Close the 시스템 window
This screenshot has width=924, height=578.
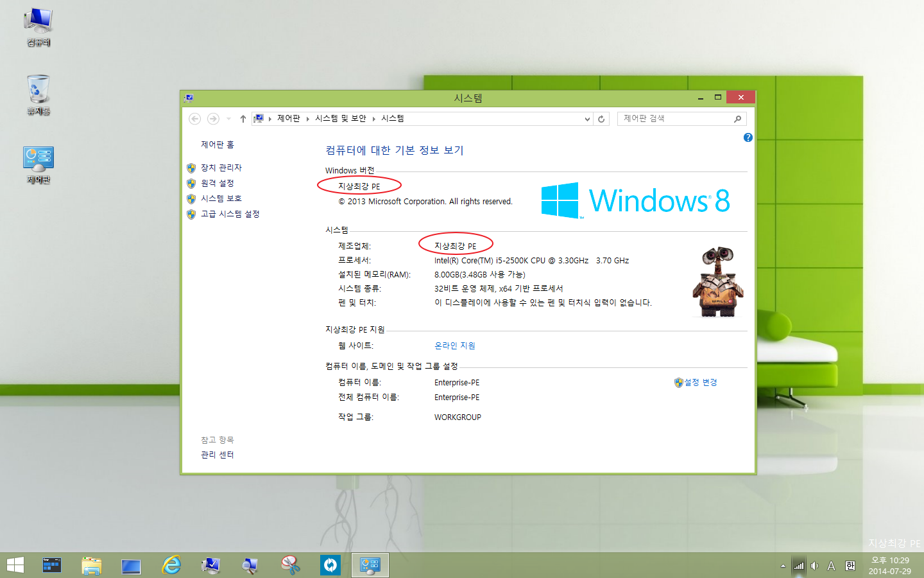(x=740, y=98)
